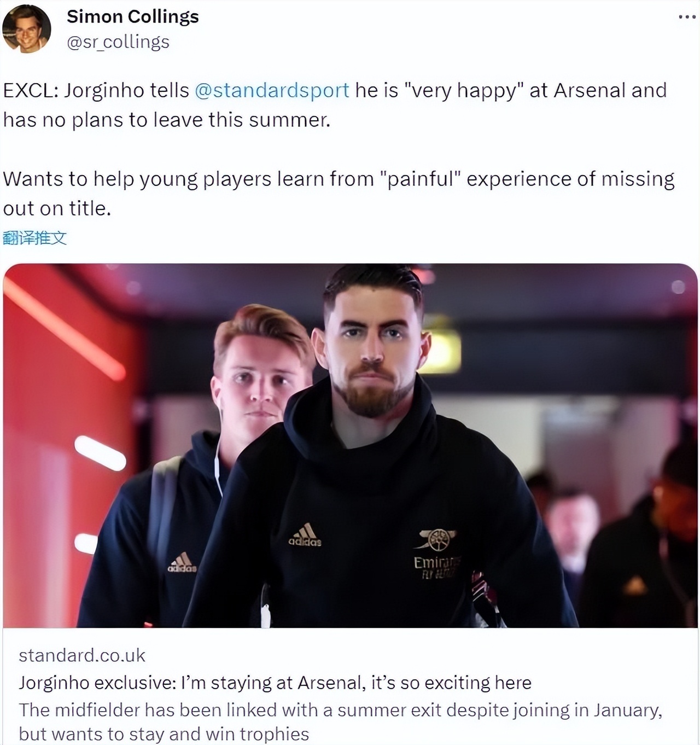Image resolution: width=700 pixels, height=745 pixels.
Task: Open the Simon Collings display name link
Action: [132, 16]
